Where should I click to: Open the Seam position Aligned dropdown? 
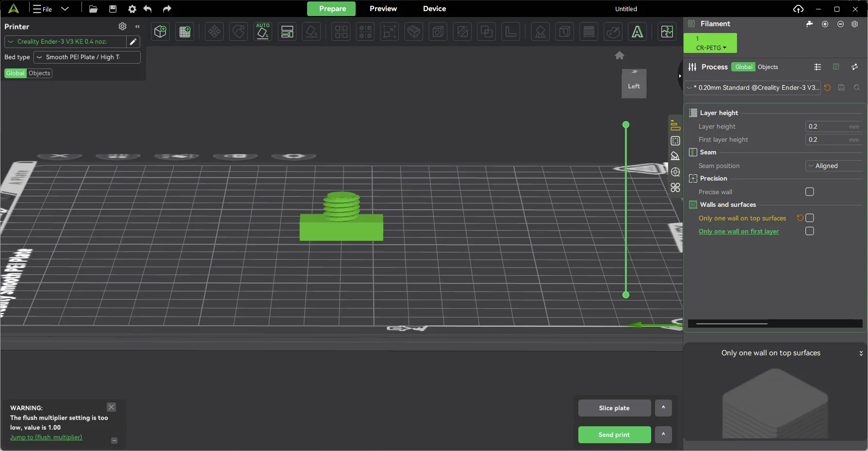pos(834,166)
